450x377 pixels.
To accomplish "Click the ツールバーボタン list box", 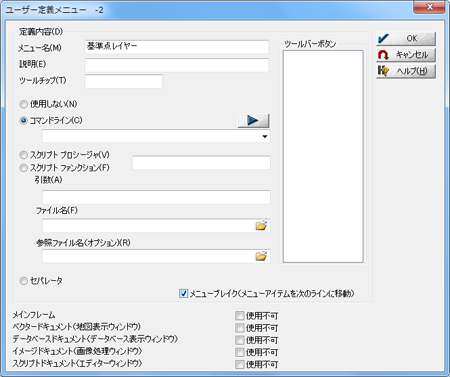I will click(323, 156).
